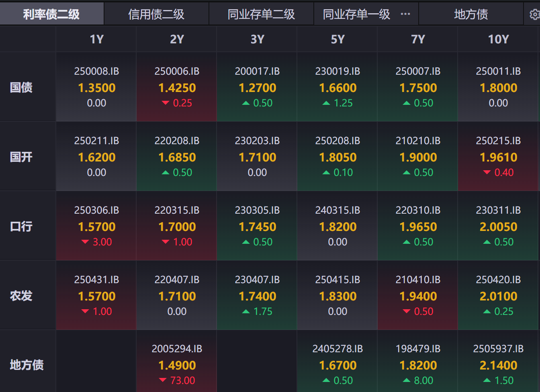
Task: Switch to the 同业存单二级 tab
Action: click(x=261, y=14)
